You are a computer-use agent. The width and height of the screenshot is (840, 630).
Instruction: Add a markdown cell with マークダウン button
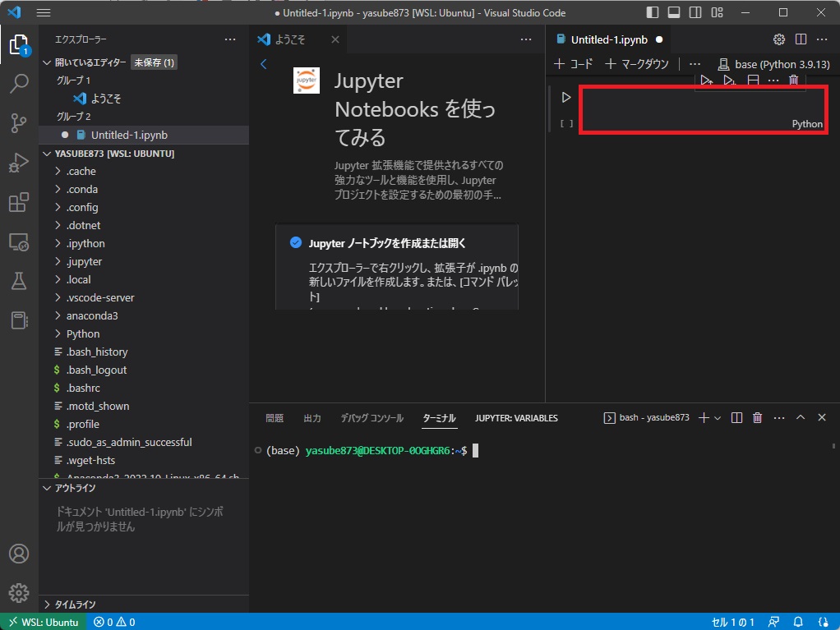(637, 64)
